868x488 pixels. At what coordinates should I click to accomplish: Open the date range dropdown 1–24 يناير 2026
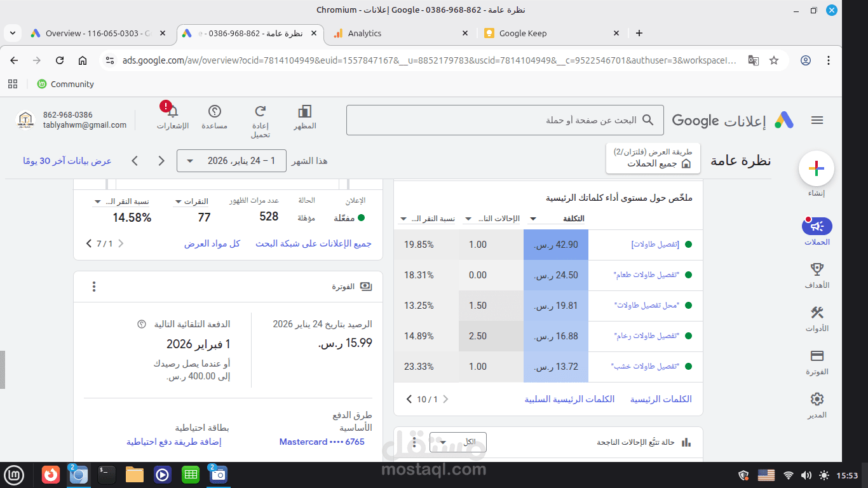click(231, 161)
